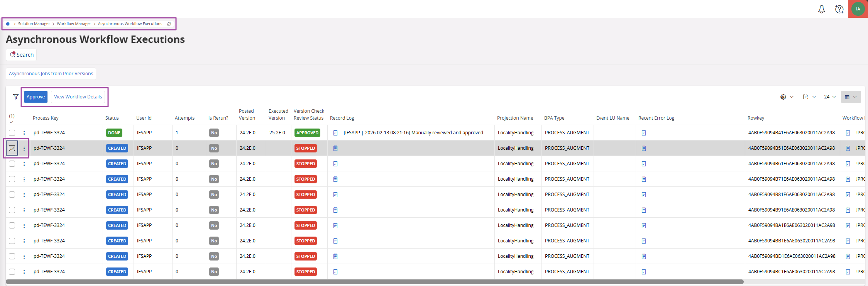Open Recent Error Log icon in DONE row

coord(644,133)
